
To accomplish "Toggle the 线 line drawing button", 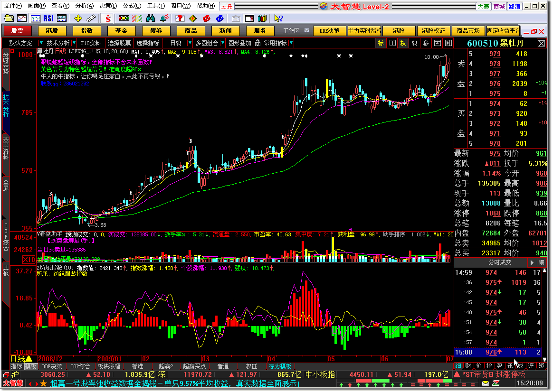I will coord(414,43).
